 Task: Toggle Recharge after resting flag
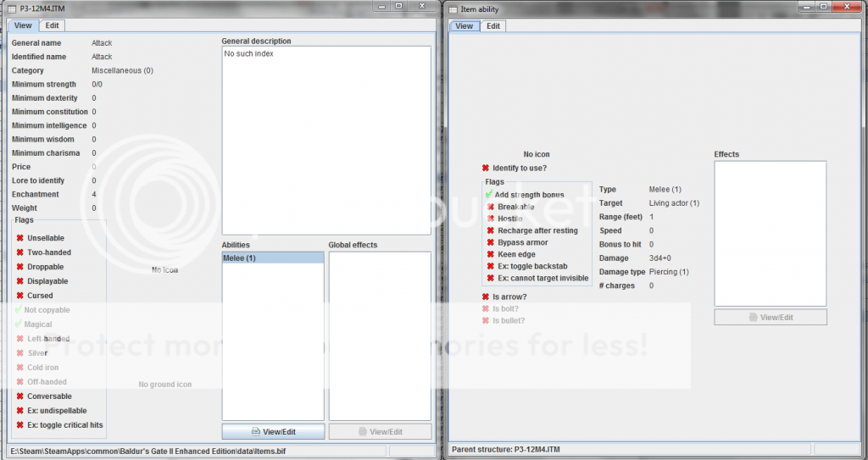pos(490,230)
